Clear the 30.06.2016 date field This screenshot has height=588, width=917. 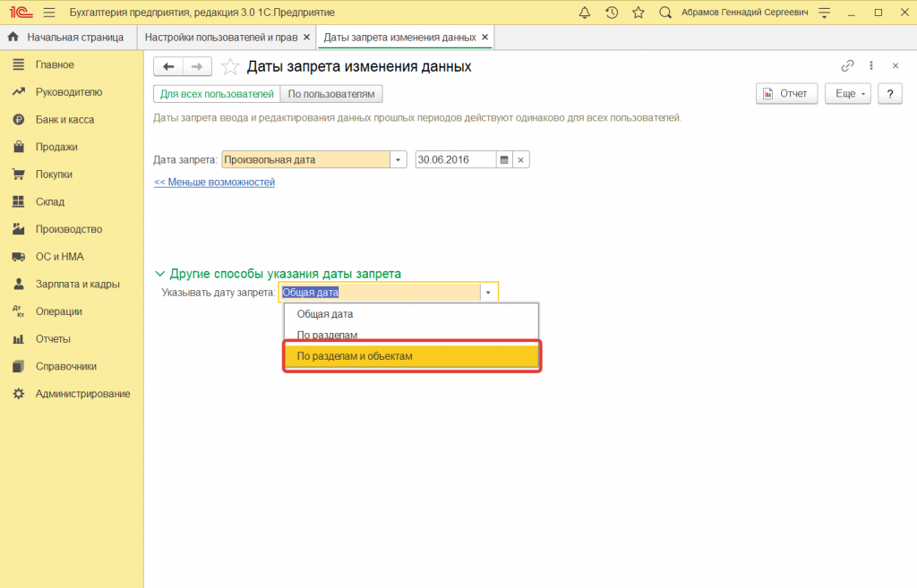coord(521,160)
